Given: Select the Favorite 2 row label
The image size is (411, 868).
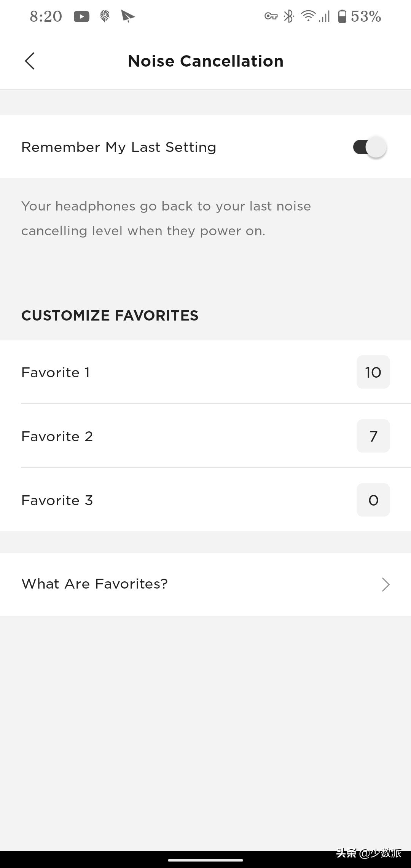Looking at the screenshot, I should coord(57,436).
